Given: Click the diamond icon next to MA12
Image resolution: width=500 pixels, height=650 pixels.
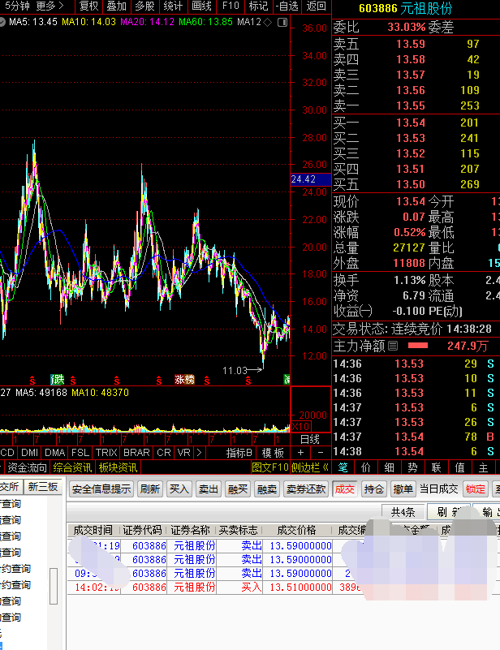Looking at the screenshot, I should pyautogui.click(x=268, y=22).
